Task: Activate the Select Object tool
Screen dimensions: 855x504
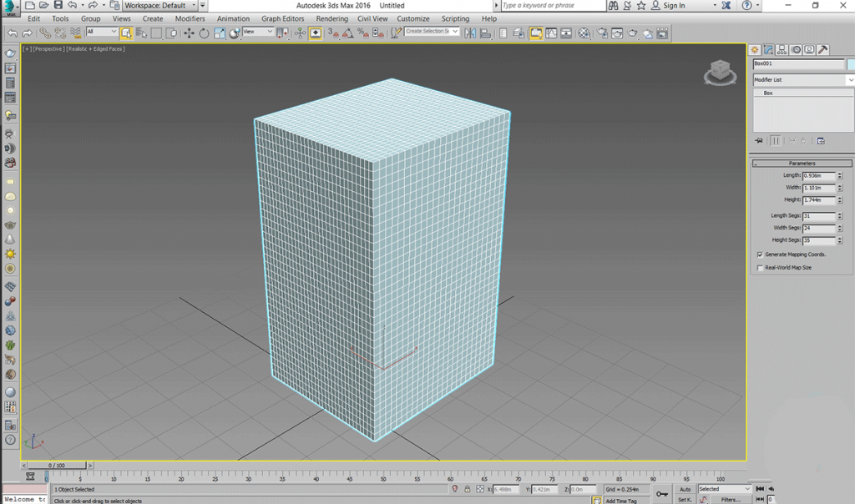Action: click(x=126, y=33)
